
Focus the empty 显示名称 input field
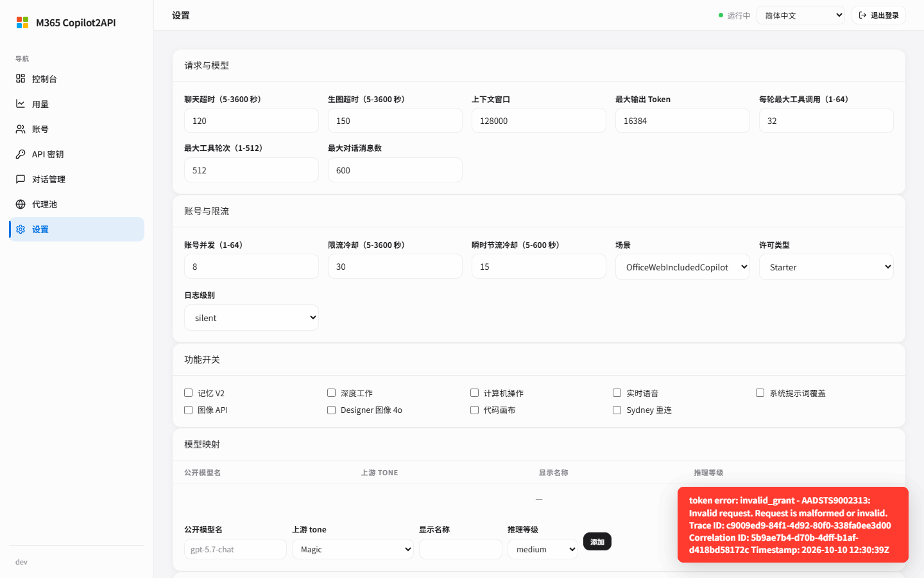(461, 549)
